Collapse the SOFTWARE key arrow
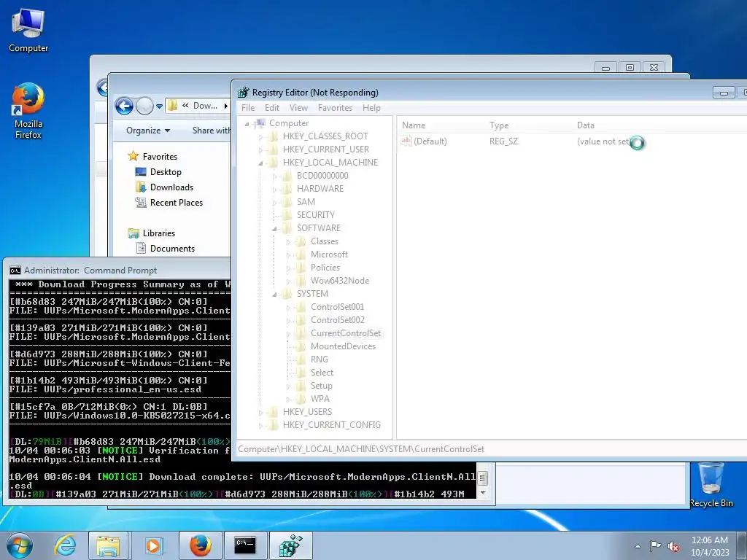This screenshot has height=560, width=747. click(x=274, y=229)
